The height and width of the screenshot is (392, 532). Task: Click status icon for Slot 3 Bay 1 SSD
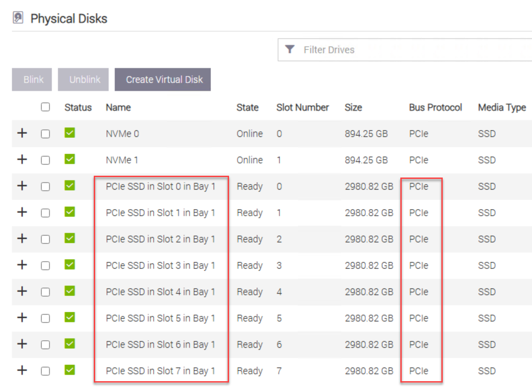point(70,265)
